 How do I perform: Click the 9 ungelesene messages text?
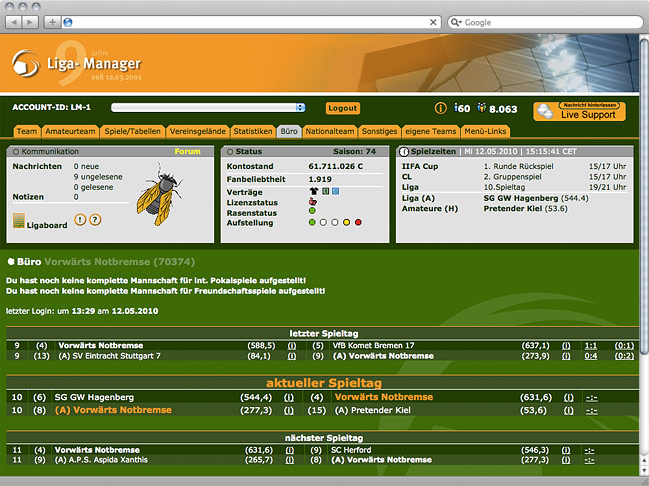pos(98,177)
